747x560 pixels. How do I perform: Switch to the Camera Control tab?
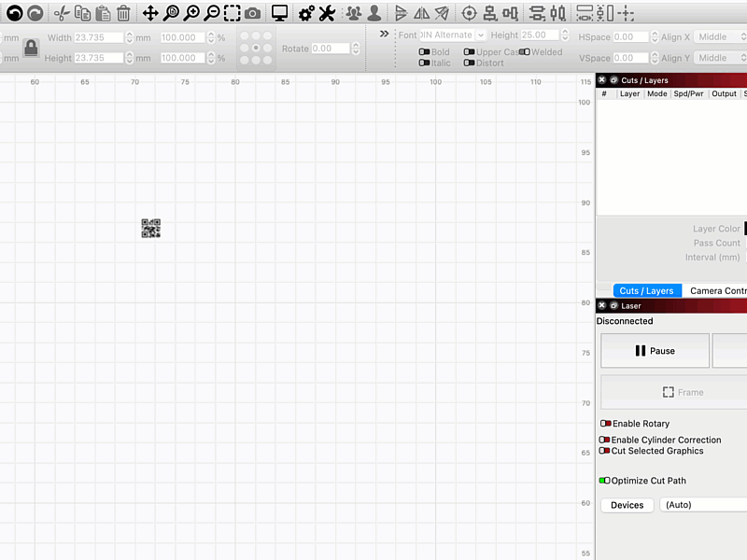717,291
